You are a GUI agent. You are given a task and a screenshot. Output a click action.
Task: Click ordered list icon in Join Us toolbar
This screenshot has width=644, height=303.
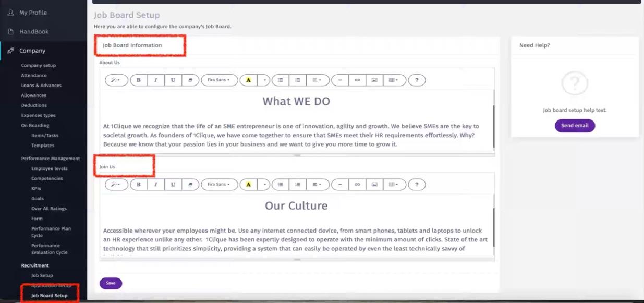(x=298, y=185)
